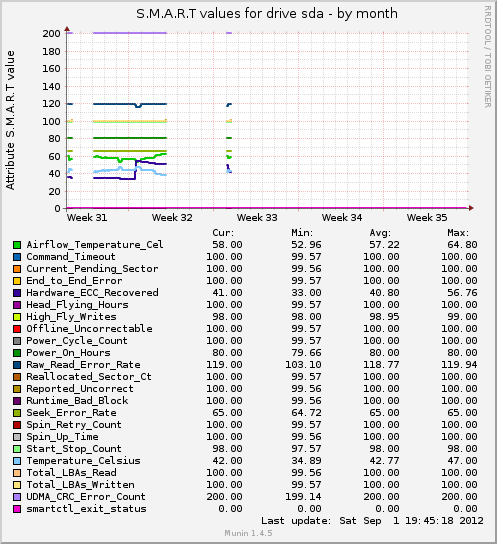Click the Airflow_Temperature_Cel green legend swatch
This screenshot has height=544, width=497.
tap(17, 245)
